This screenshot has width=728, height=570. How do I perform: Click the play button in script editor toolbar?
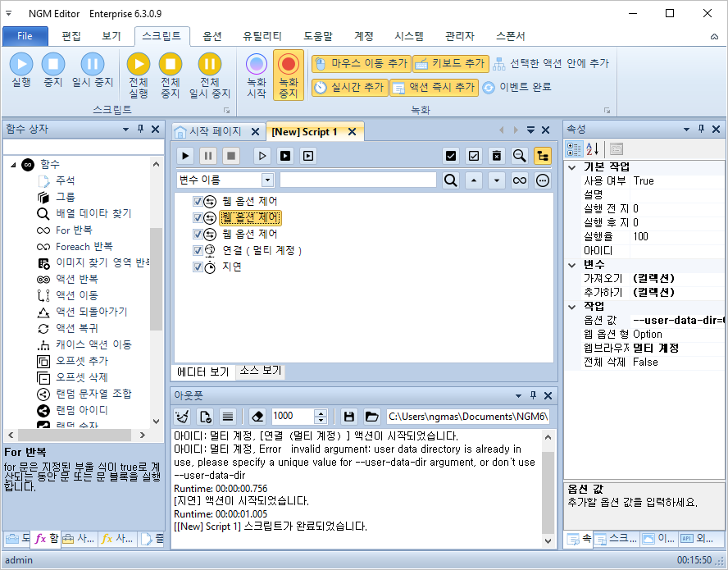click(185, 156)
